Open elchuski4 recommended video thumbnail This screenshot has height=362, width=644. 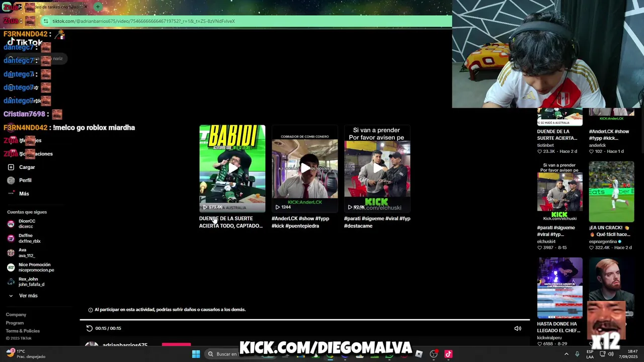click(560, 192)
